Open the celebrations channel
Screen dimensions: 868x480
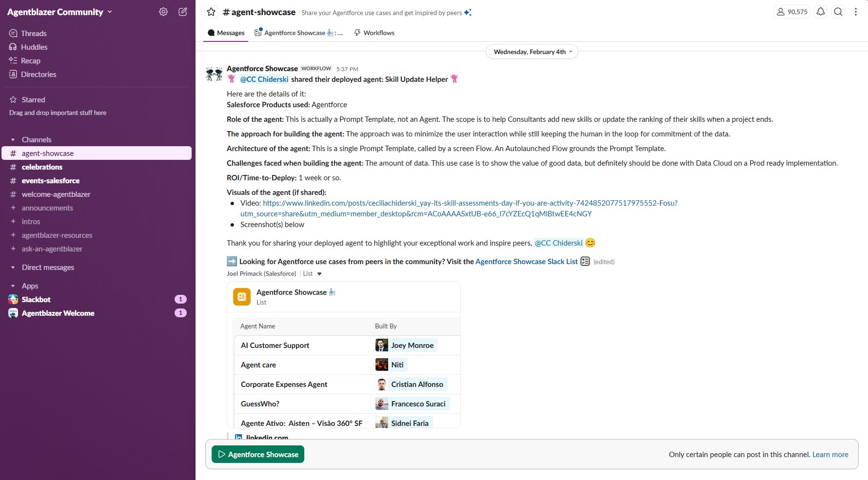[42, 167]
